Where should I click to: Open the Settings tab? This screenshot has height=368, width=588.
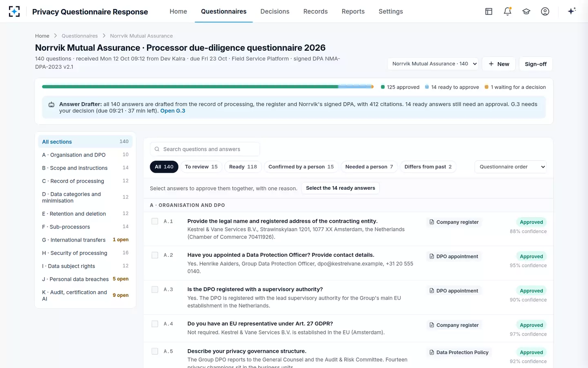(x=391, y=11)
